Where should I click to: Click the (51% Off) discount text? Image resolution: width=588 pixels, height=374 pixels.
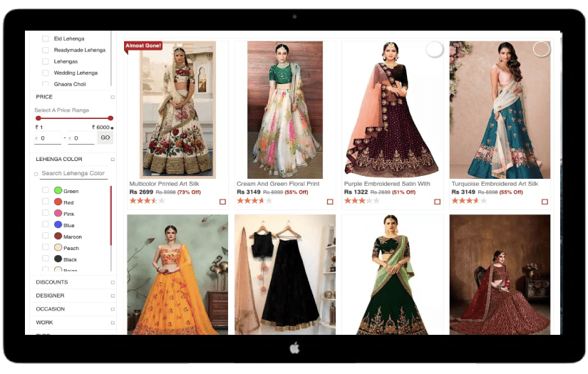[x=403, y=192]
